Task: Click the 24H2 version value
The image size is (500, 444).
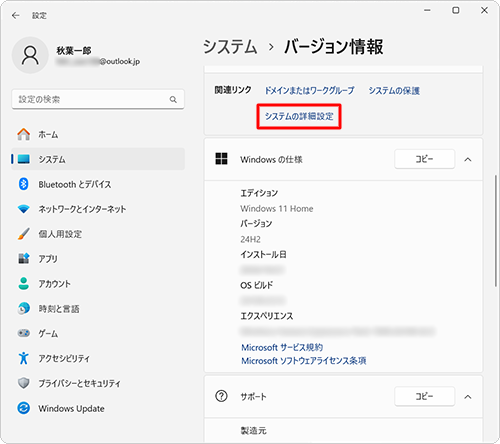Action: coord(250,239)
